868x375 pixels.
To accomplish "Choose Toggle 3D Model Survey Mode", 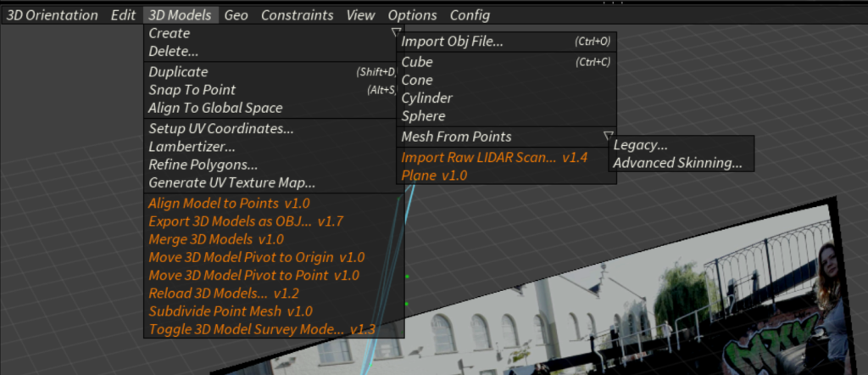I will coord(274,329).
